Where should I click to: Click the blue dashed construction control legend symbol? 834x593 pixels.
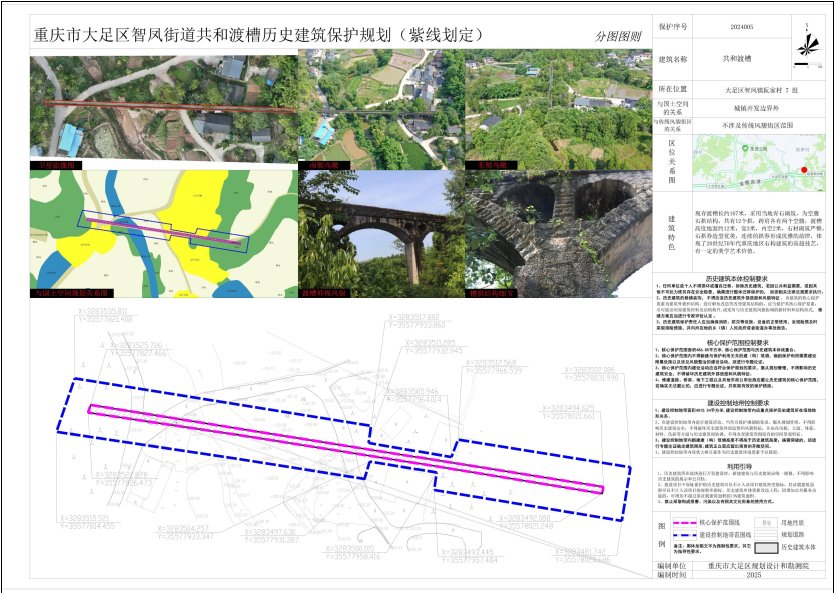pos(683,535)
